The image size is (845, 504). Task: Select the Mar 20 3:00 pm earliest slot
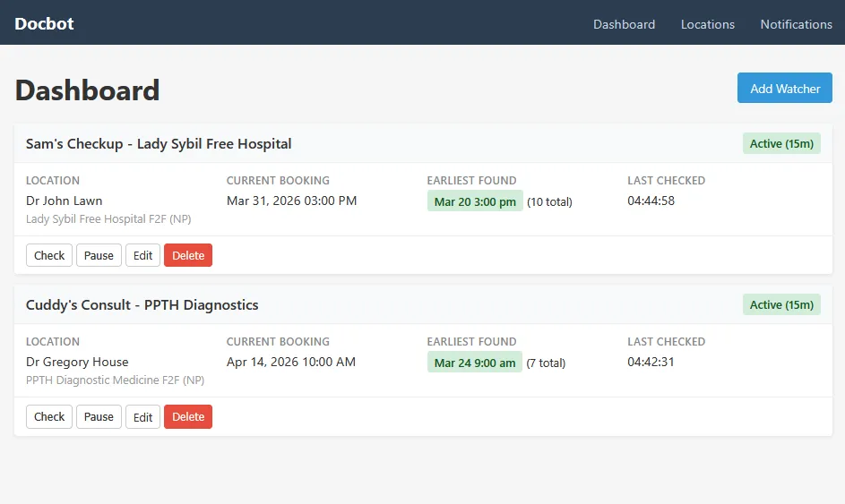475,201
